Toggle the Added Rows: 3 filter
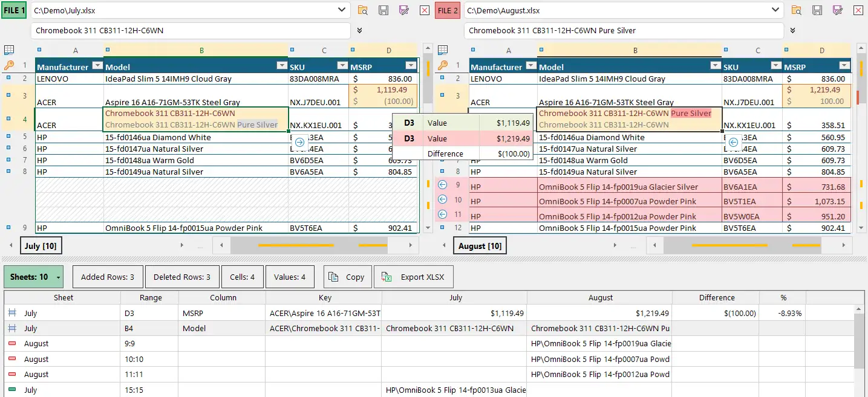Screen dimensions: 868x397 [x=108, y=277]
